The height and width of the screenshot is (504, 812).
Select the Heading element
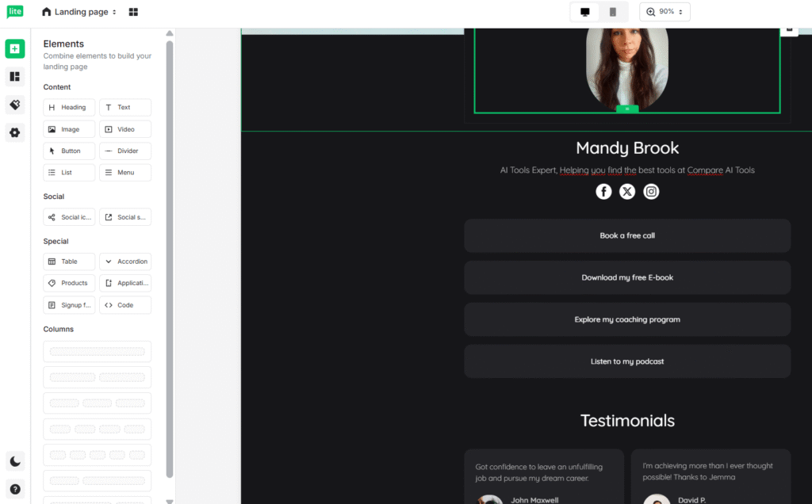[x=68, y=107]
